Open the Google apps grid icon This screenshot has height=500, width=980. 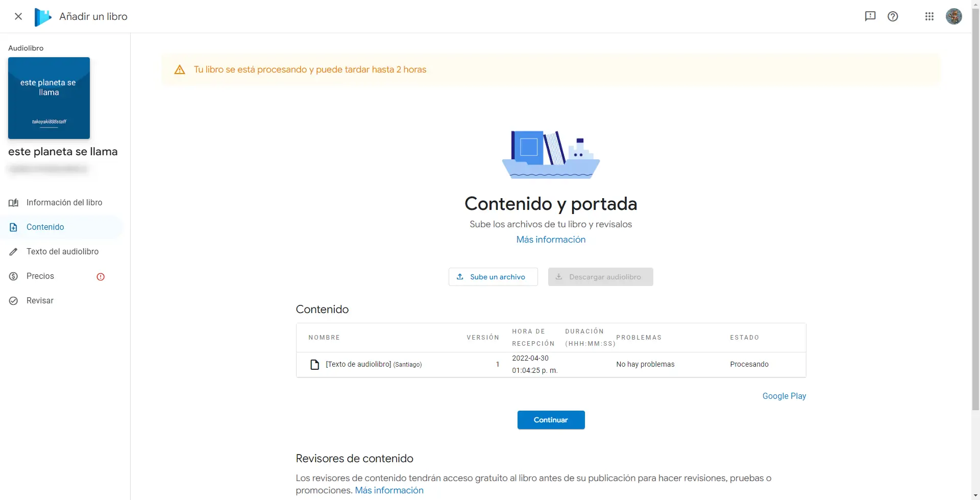929,16
